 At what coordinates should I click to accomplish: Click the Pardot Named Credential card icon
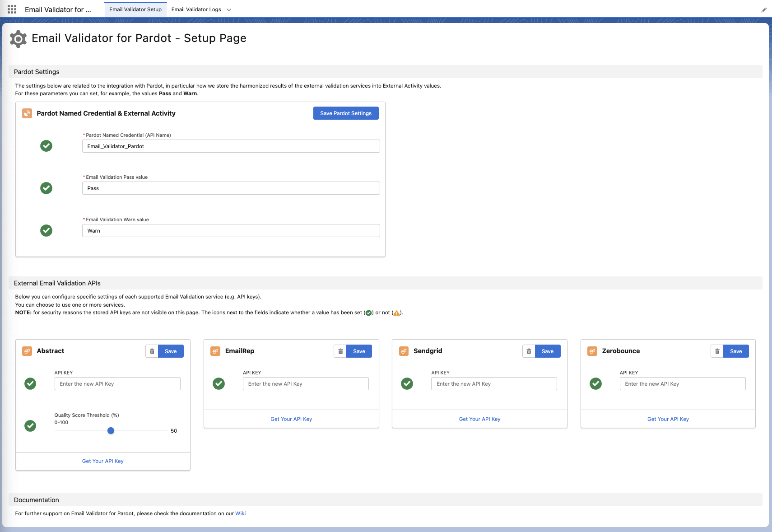tap(27, 113)
